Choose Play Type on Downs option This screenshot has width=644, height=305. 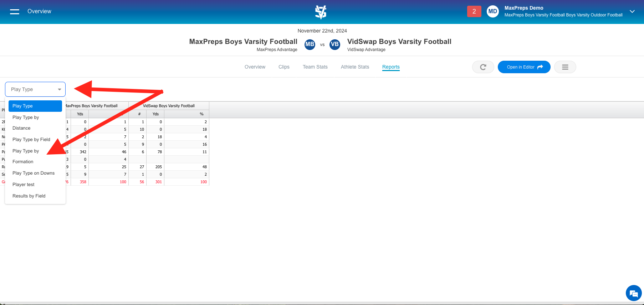pos(35,173)
